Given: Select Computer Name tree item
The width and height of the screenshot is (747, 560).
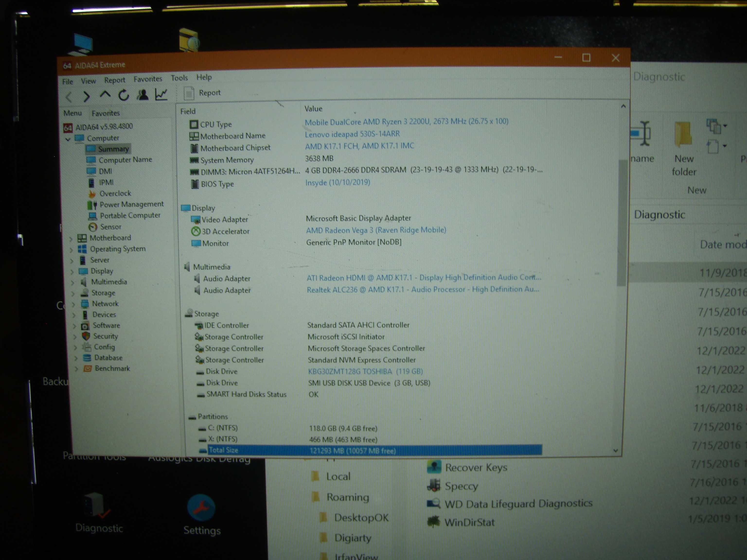Looking at the screenshot, I should (119, 160).
